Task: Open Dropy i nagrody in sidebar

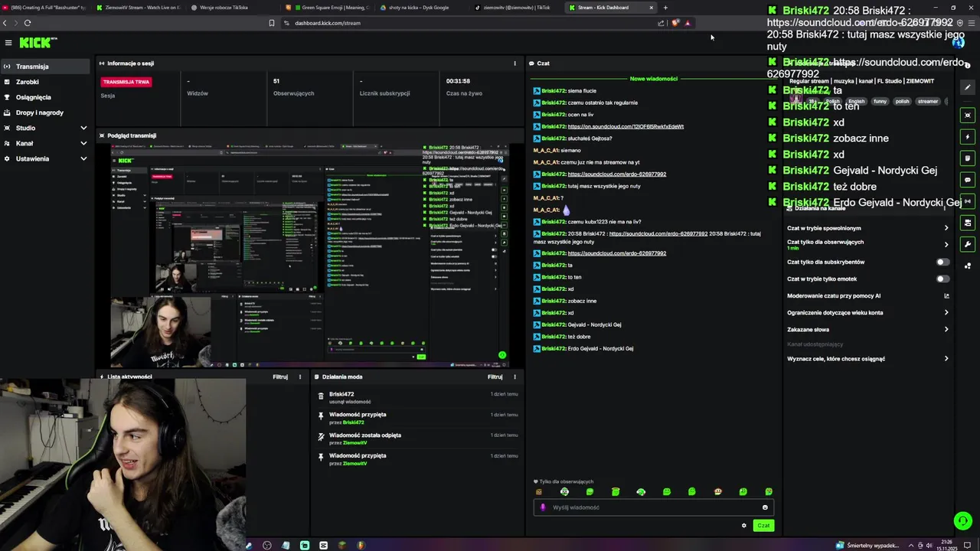Action: coord(45,112)
